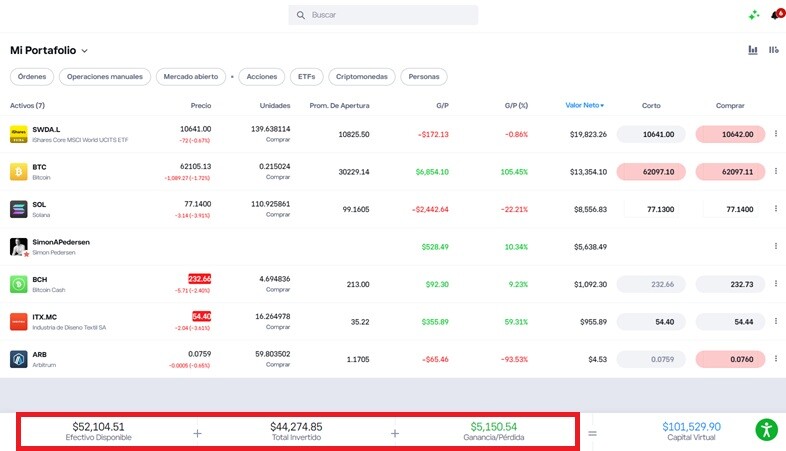Select the Operaciones manuales filter
The image size is (786, 451).
(105, 77)
